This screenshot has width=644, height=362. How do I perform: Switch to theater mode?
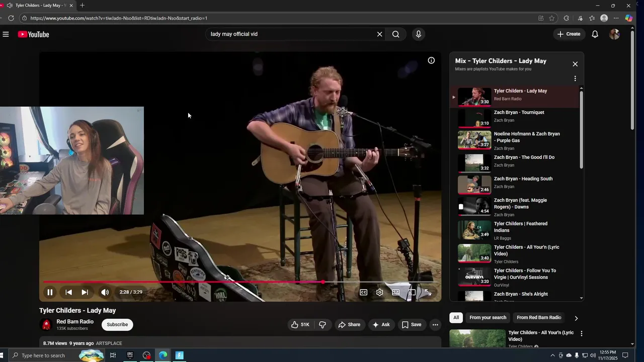coord(396,292)
